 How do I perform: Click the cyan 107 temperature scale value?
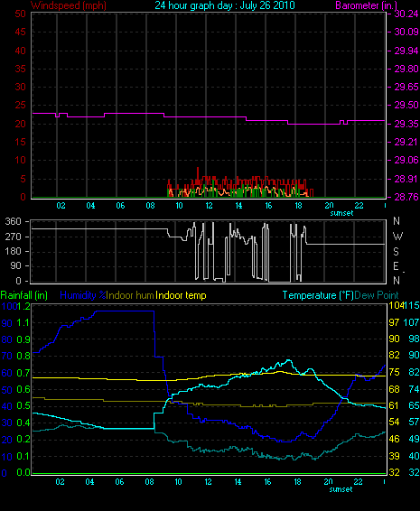tap(412, 322)
